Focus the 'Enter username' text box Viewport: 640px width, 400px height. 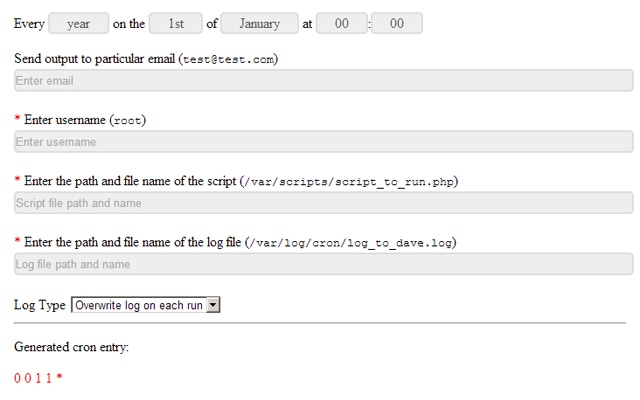tap(323, 142)
